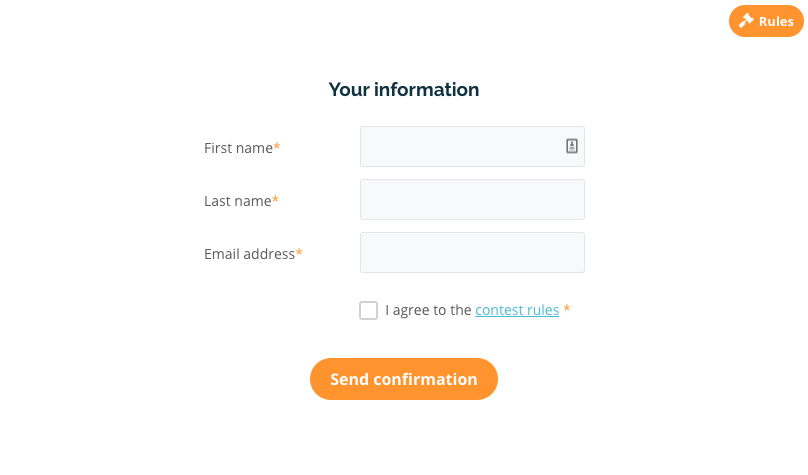Screen dimensions: 808x475
Task: Click the word confirmation on the submit button
Action: pos(425,379)
